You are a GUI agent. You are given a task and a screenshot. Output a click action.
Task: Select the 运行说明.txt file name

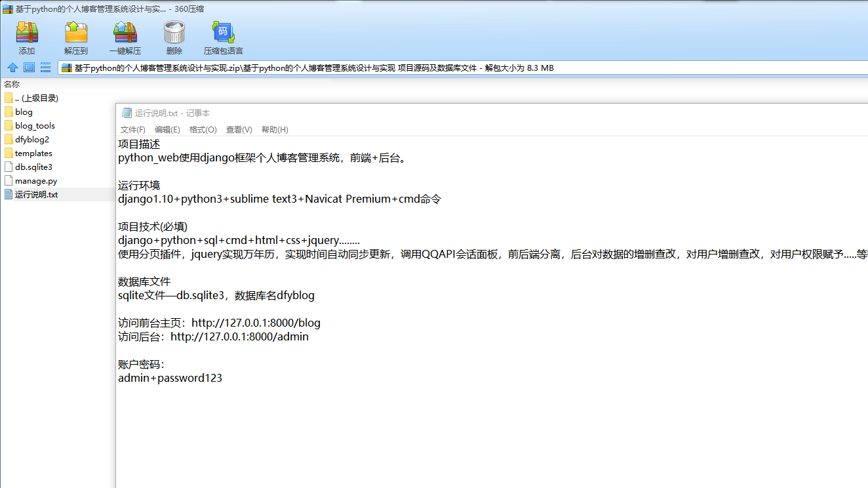(36, 194)
